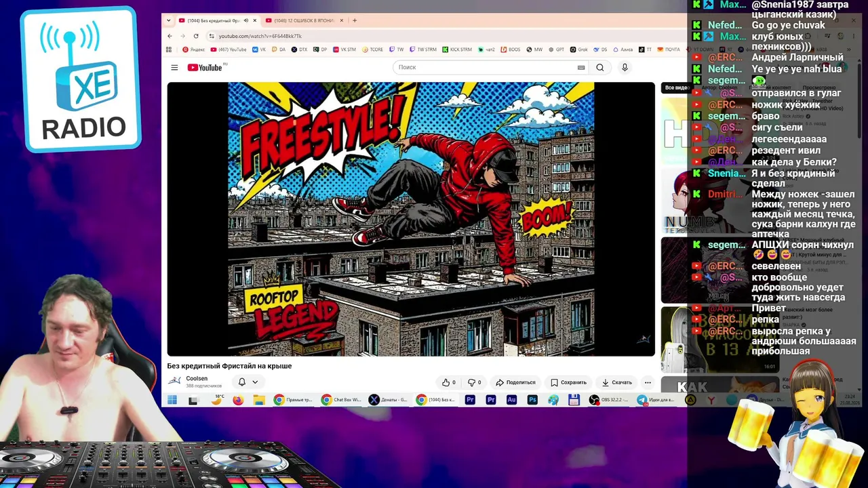Play the Freestyle Rooftop Legend video

(x=411, y=219)
